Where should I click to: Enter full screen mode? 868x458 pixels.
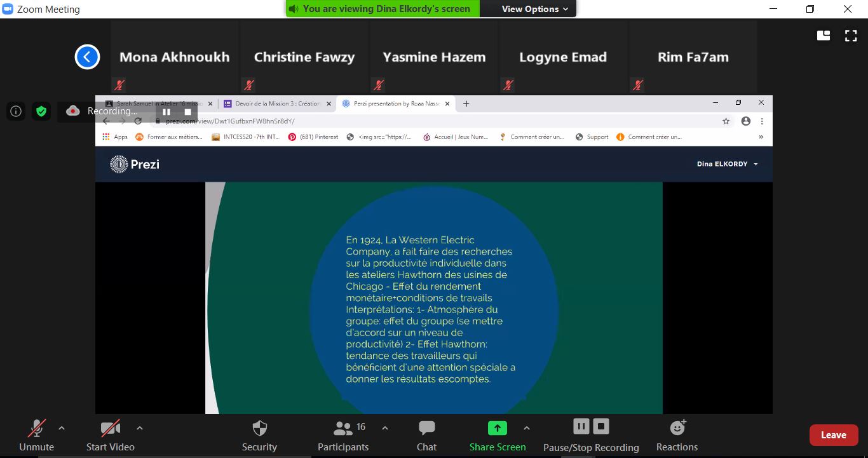(851, 36)
